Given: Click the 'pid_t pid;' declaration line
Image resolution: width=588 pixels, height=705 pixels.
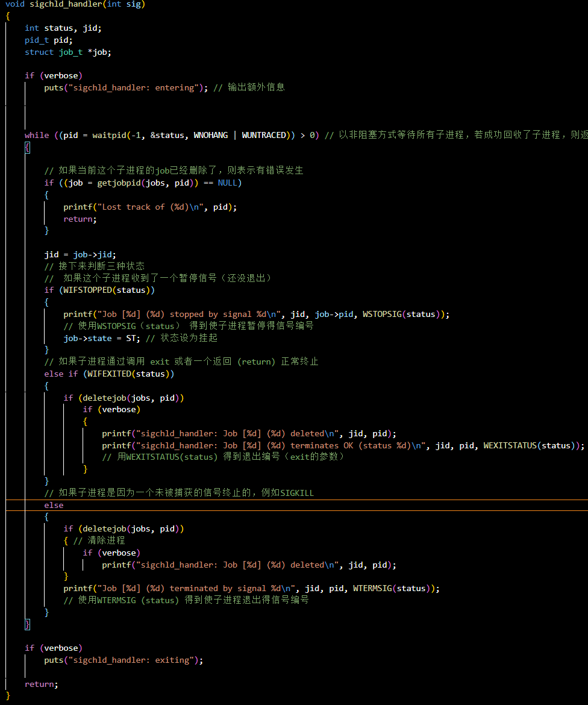Looking at the screenshot, I should tap(49, 40).
